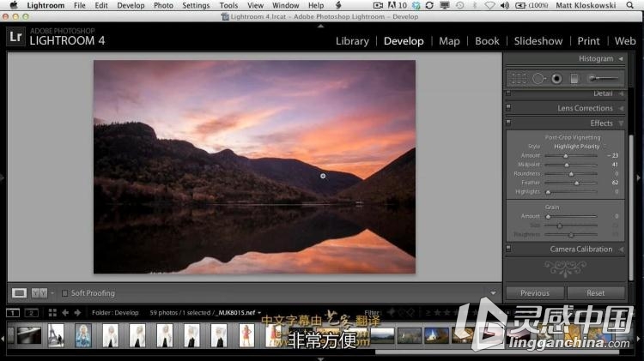Expand the Detail panel triangle
The image size is (644, 361).
tap(621, 93)
